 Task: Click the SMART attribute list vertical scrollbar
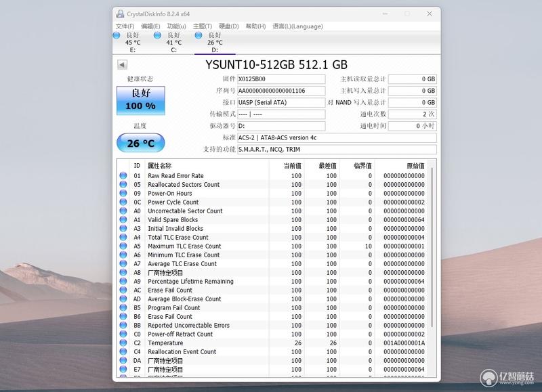click(432, 247)
